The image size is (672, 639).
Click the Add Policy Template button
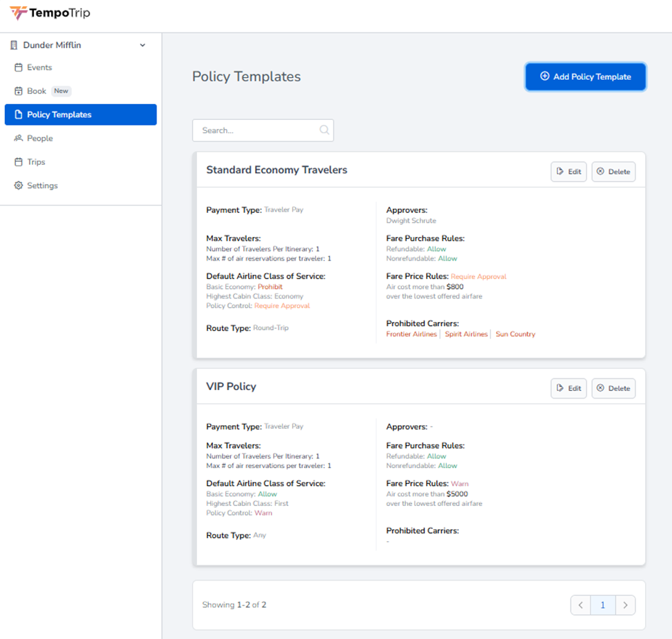coord(585,77)
